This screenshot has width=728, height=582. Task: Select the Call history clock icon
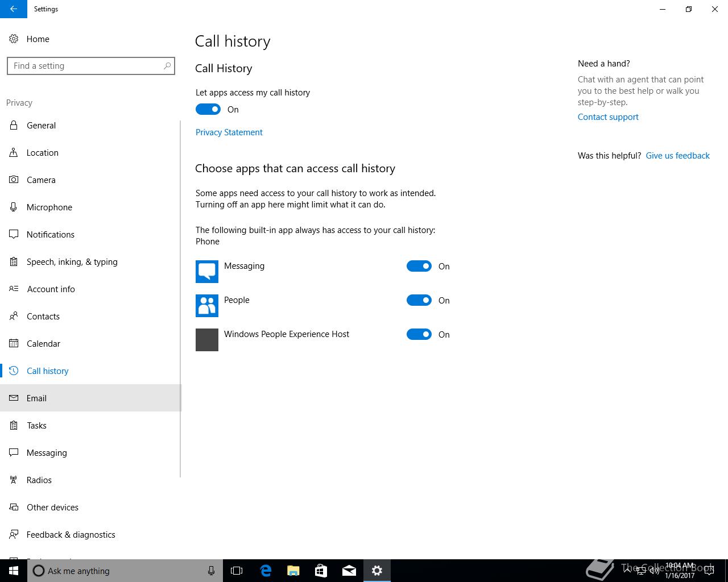click(14, 371)
